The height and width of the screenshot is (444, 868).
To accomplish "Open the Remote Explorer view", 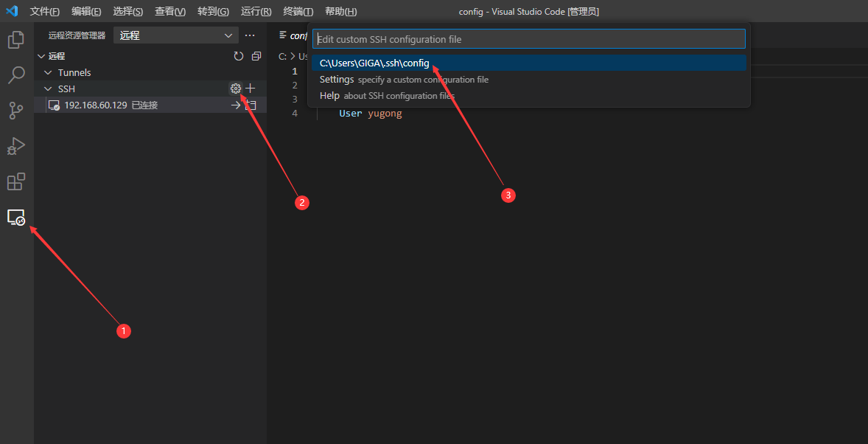I will pos(16,217).
